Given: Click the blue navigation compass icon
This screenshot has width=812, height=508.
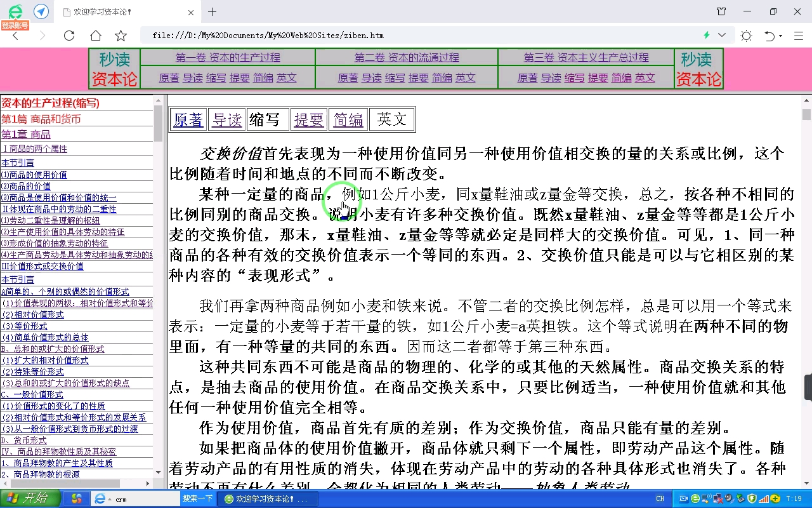Looking at the screenshot, I should pos(41,11).
